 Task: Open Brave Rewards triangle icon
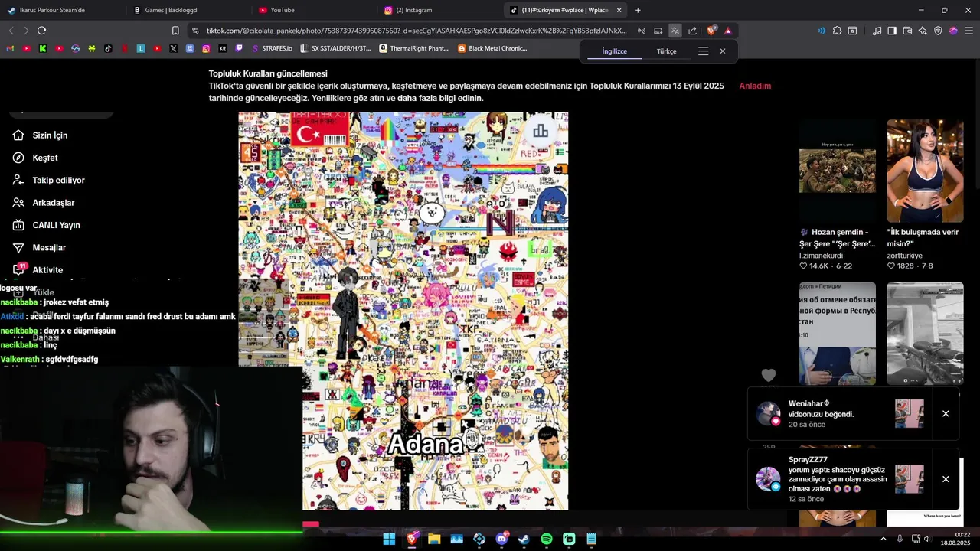click(727, 31)
